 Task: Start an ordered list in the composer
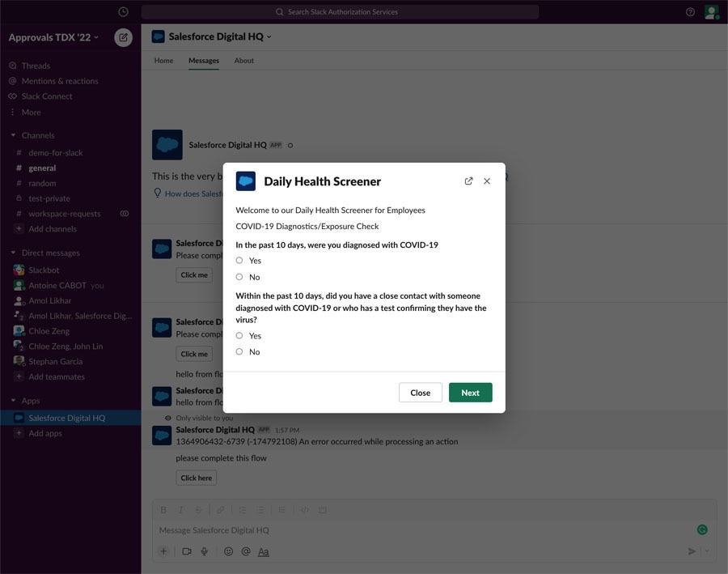click(x=243, y=510)
